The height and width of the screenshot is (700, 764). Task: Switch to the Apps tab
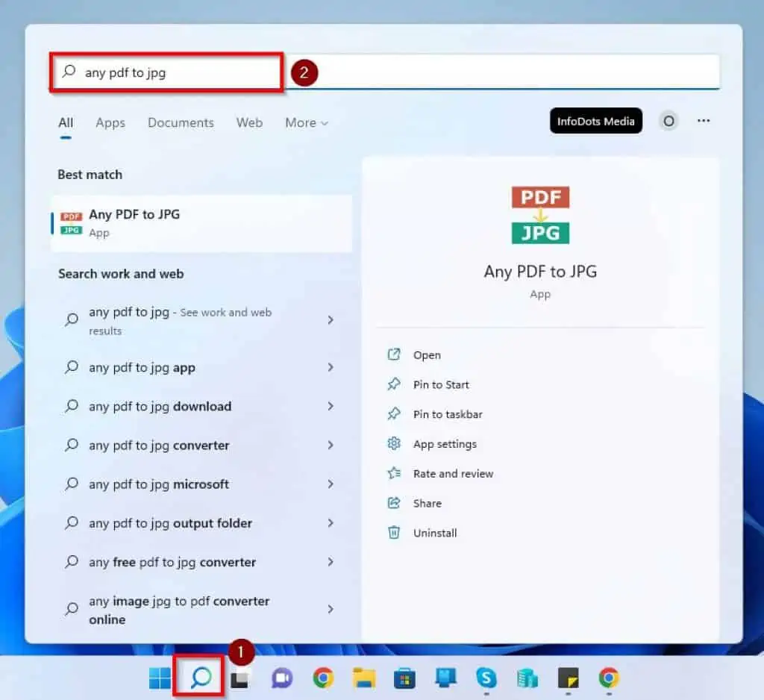[110, 123]
